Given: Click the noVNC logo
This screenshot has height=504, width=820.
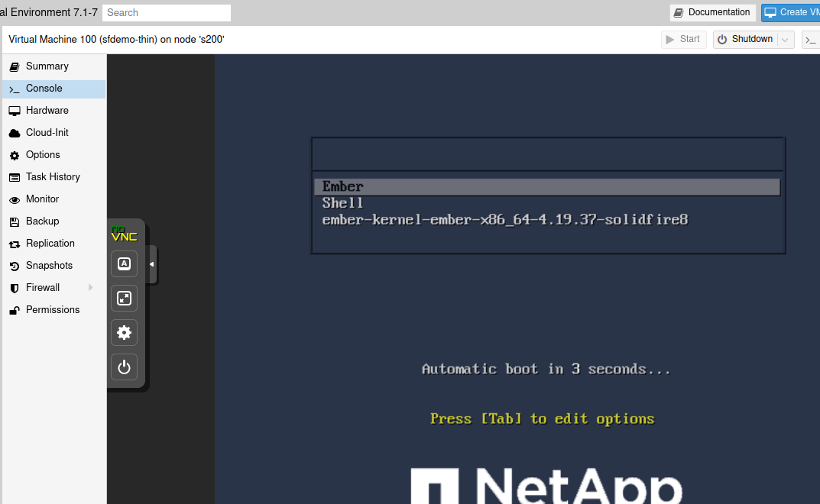Looking at the screenshot, I should 124,234.
